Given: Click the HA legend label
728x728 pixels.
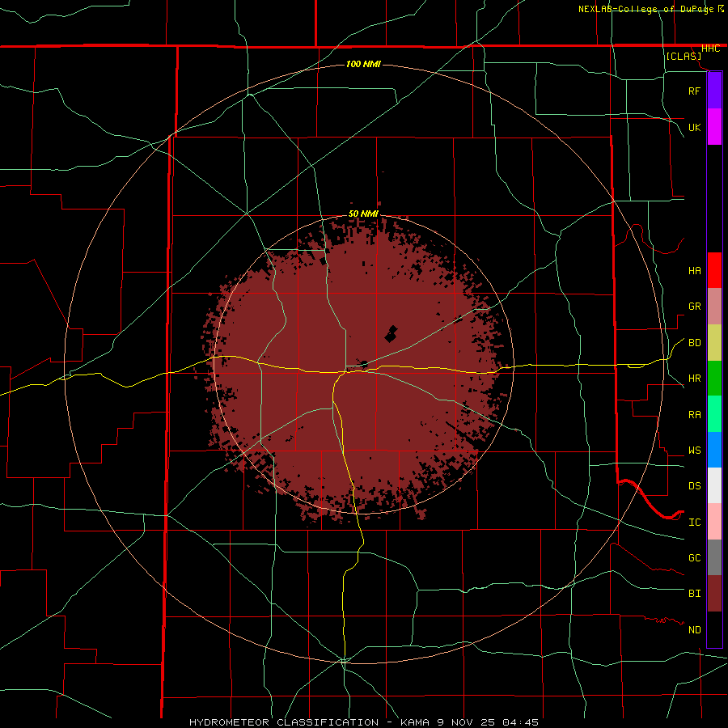Looking at the screenshot, I should pyautogui.click(x=694, y=271).
